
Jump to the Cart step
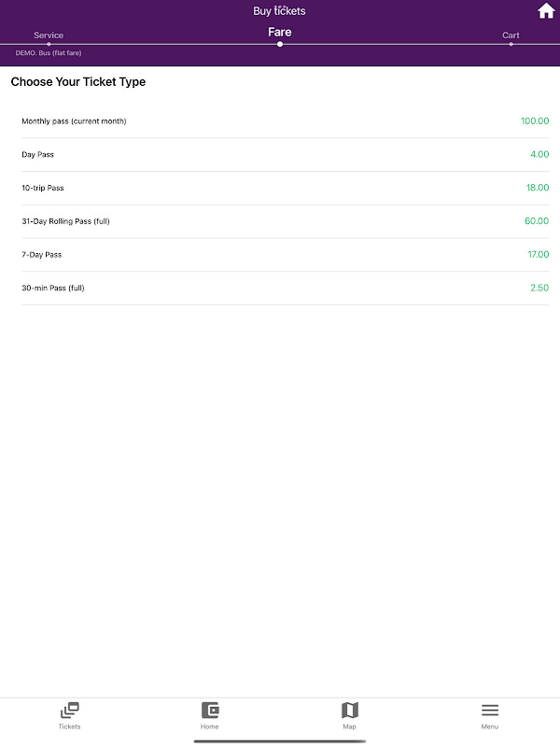coord(511,35)
